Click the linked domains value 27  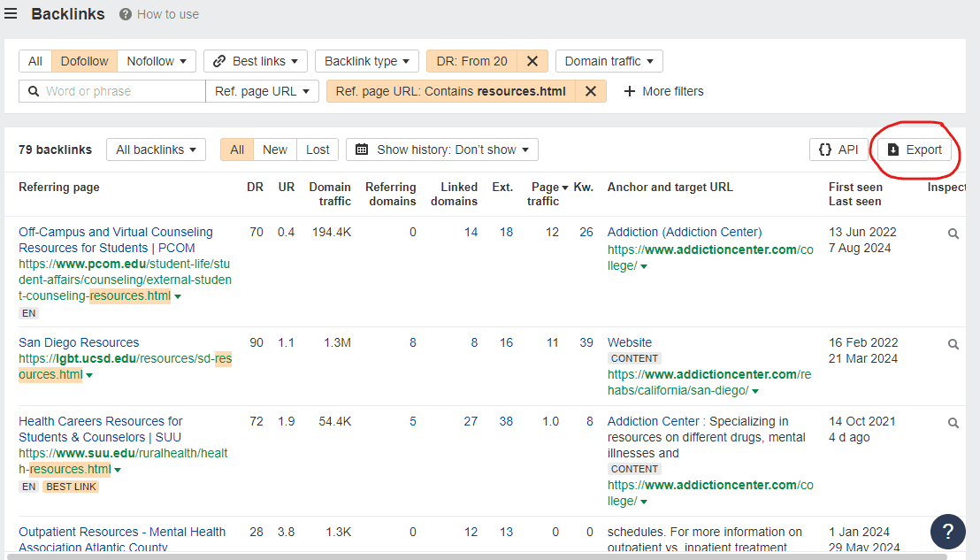(471, 421)
